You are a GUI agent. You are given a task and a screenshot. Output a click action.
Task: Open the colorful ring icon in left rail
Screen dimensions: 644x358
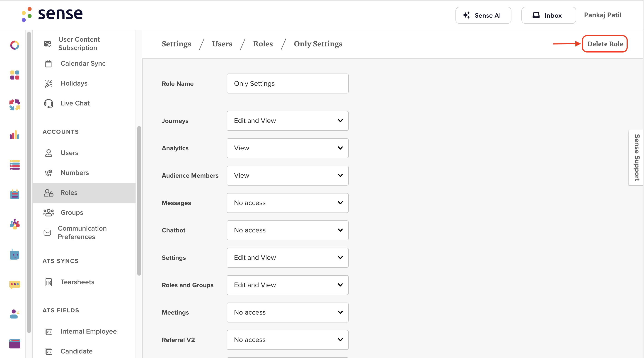(x=15, y=45)
